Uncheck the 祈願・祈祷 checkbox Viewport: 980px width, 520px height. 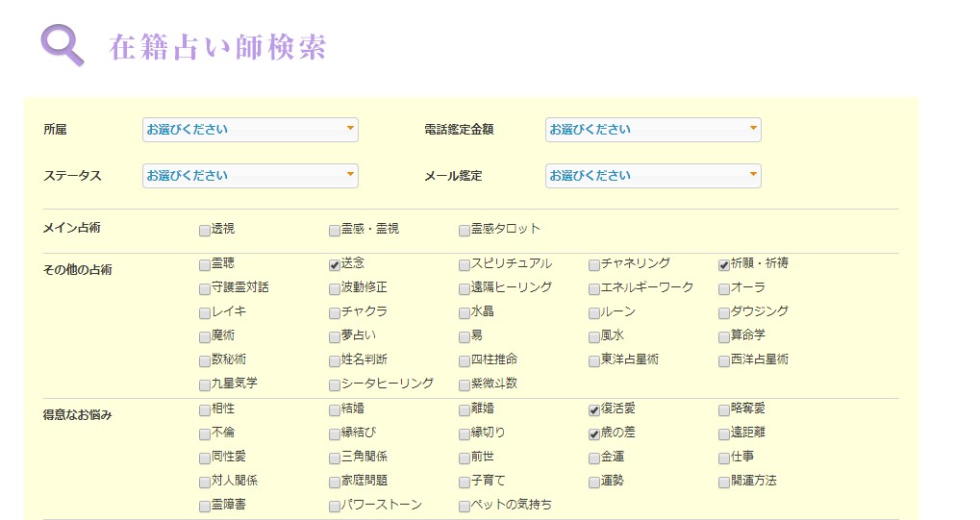click(x=724, y=264)
